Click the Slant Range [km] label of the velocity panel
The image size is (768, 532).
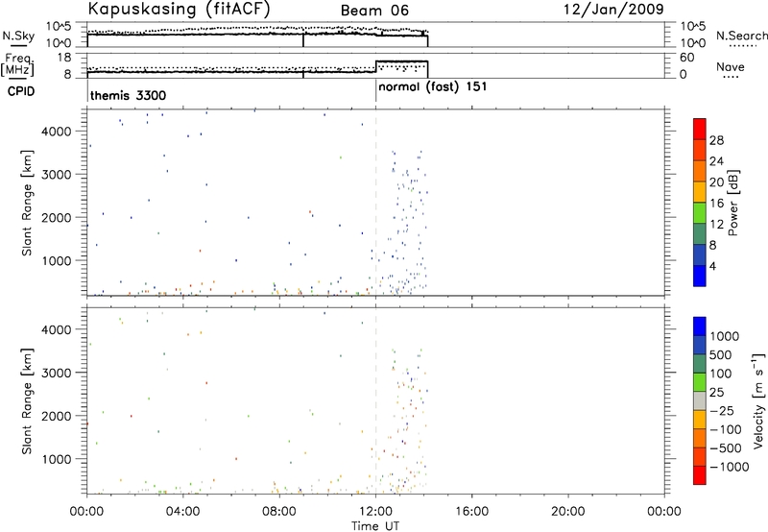[x=27, y=400]
